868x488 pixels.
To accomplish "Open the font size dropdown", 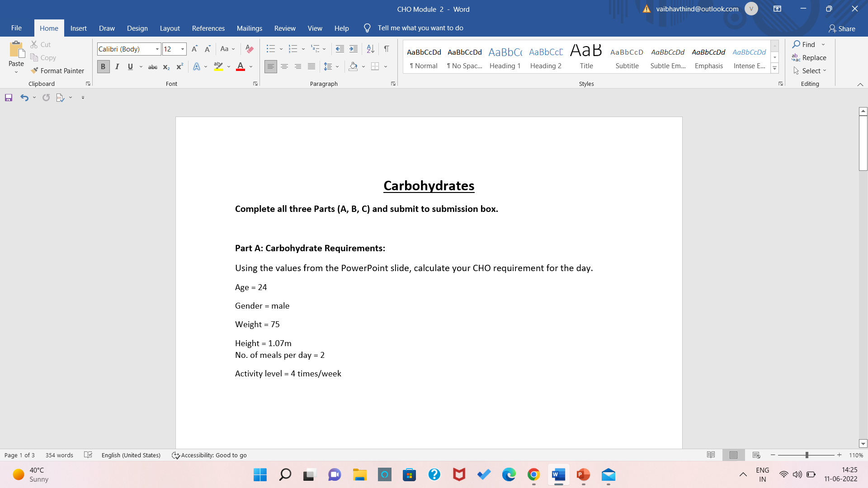I will point(183,49).
